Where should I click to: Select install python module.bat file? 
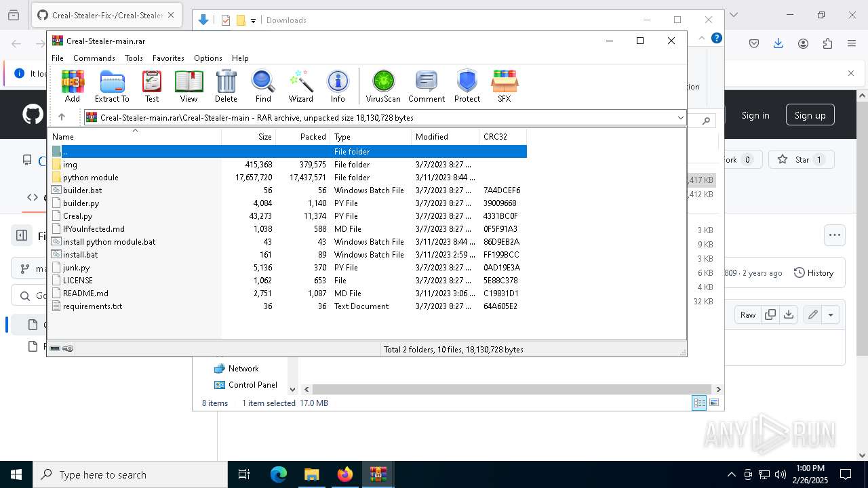point(288,242)
